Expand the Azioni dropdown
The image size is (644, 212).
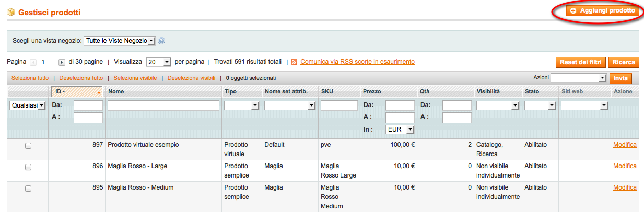click(x=578, y=78)
